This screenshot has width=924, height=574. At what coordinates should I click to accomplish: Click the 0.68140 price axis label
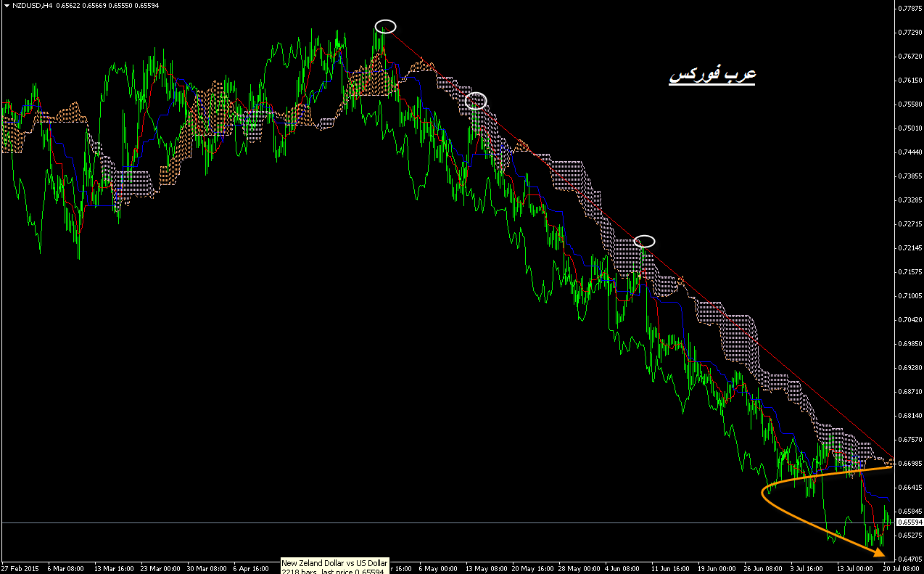coord(909,416)
